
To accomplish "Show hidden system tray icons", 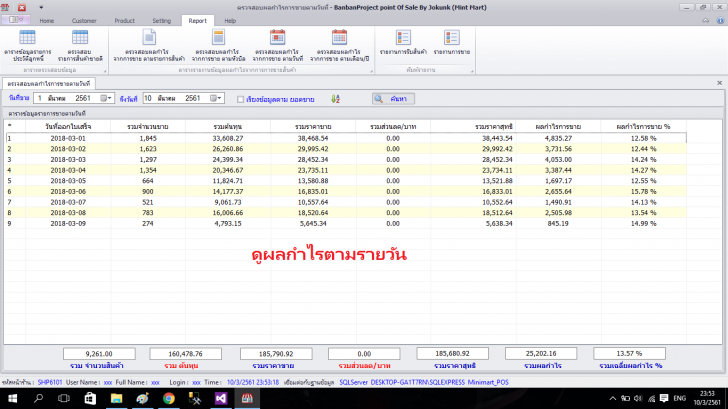I will pos(613,398).
